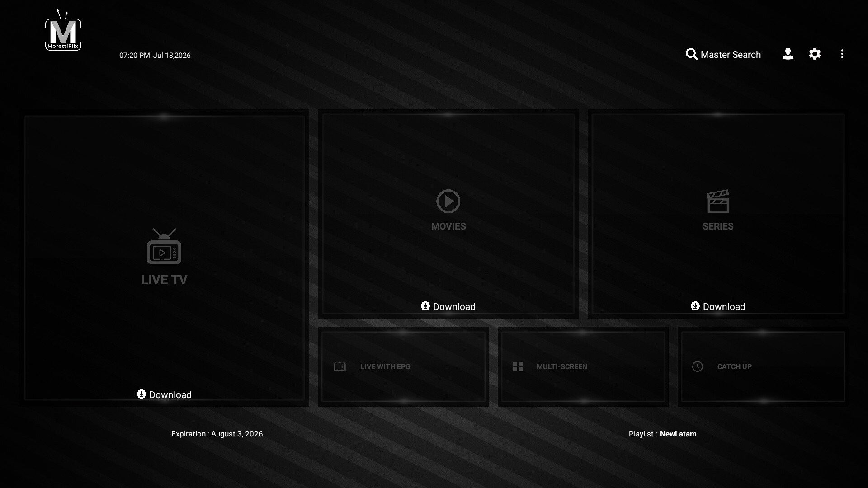Open the settings gear icon

(x=815, y=54)
